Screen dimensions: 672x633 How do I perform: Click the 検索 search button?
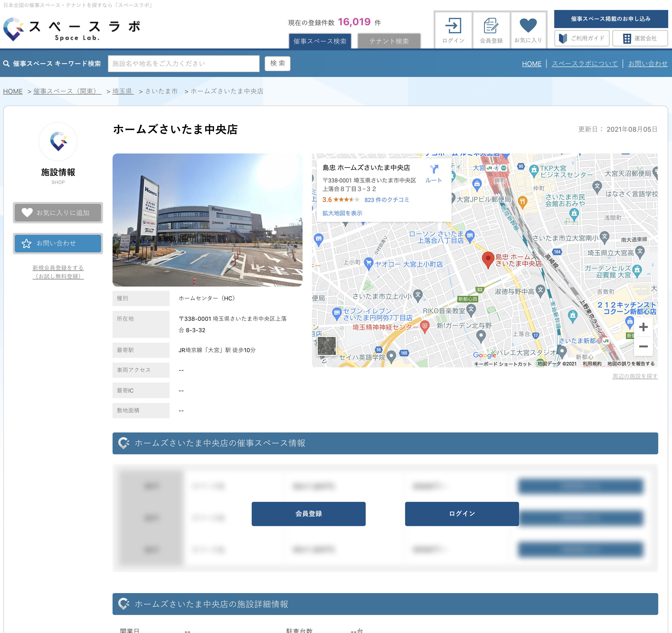click(x=277, y=64)
